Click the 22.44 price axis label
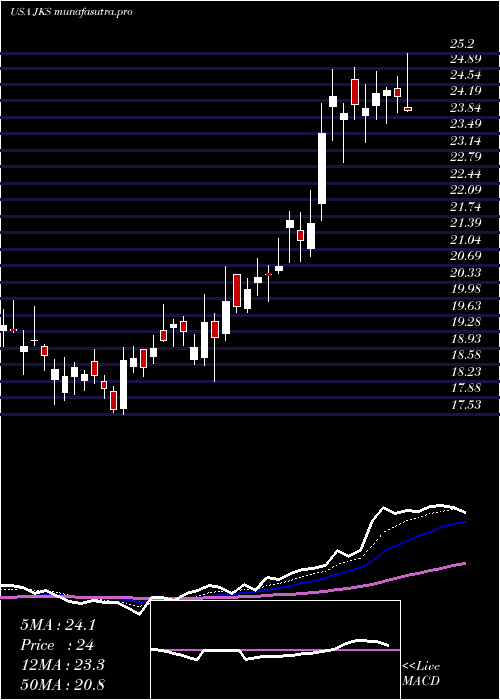Viewport: 500px width, 700px height. point(465,174)
